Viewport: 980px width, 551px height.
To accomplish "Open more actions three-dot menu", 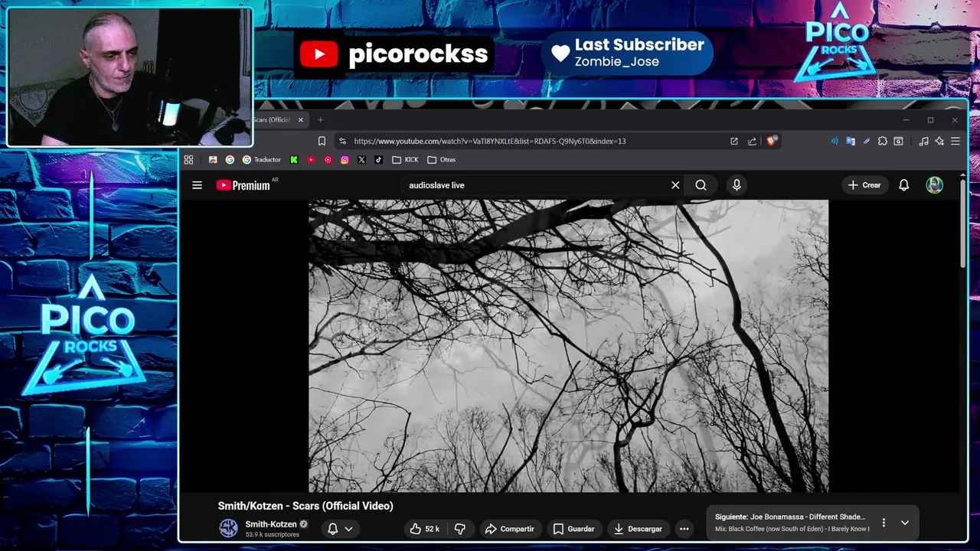I will click(x=684, y=529).
